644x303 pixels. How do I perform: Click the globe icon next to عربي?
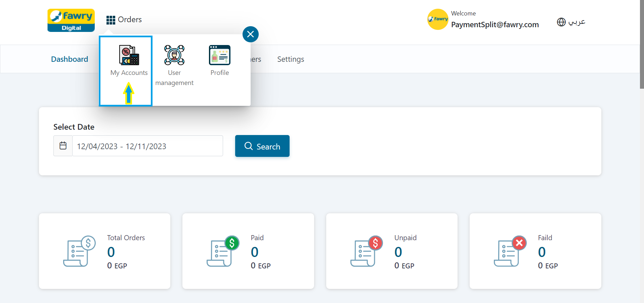pyautogui.click(x=561, y=22)
